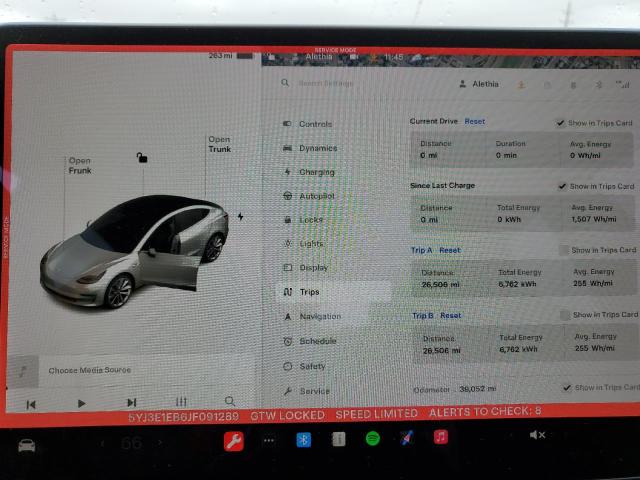This screenshot has height=480, width=640.
Task: Tap the Odometer 39,052 mi value
Action: click(x=477, y=389)
